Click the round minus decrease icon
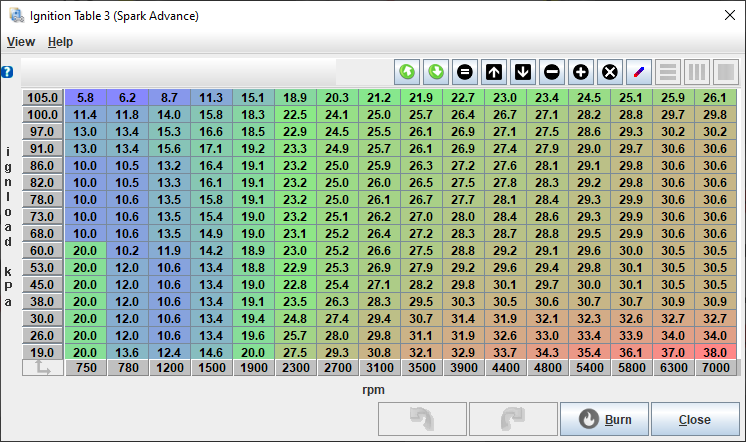 click(552, 72)
